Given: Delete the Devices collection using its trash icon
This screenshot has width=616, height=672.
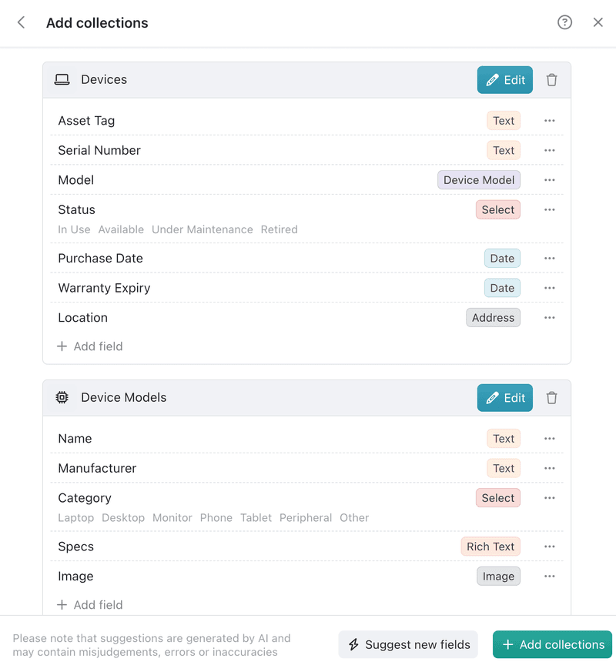Looking at the screenshot, I should pos(551,79).
